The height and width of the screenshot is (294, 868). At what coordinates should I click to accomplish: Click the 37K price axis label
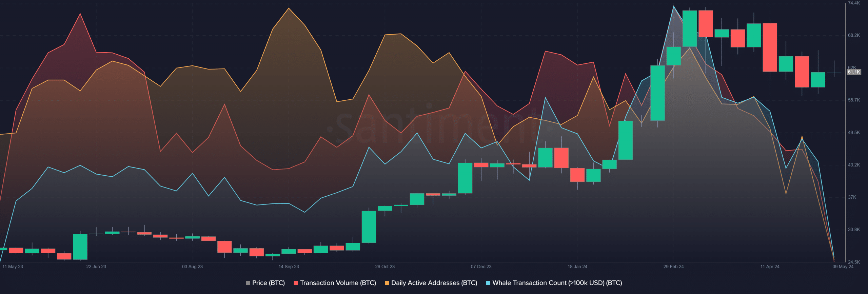[x=852, y=197]
